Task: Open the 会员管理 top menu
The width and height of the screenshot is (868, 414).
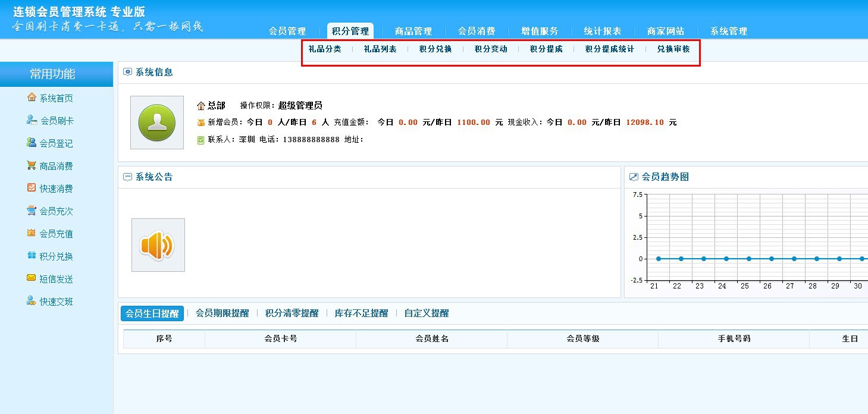Action: pyautogui.click(x=287, y=31)
